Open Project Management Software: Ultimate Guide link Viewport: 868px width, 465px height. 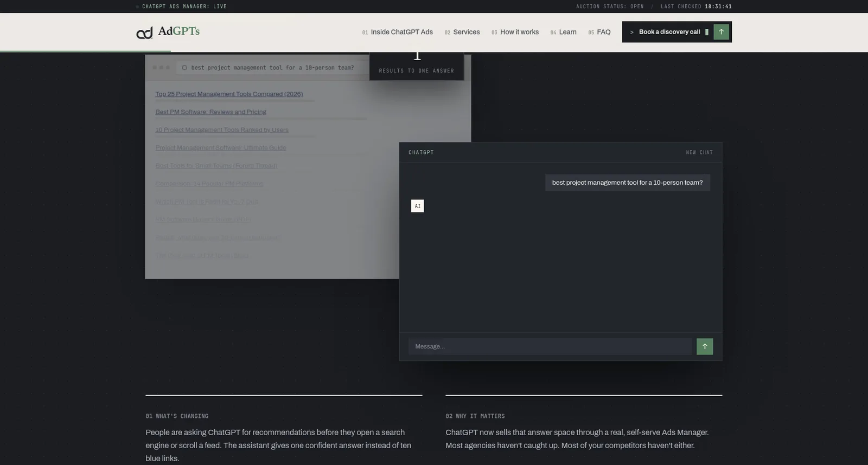221,148
